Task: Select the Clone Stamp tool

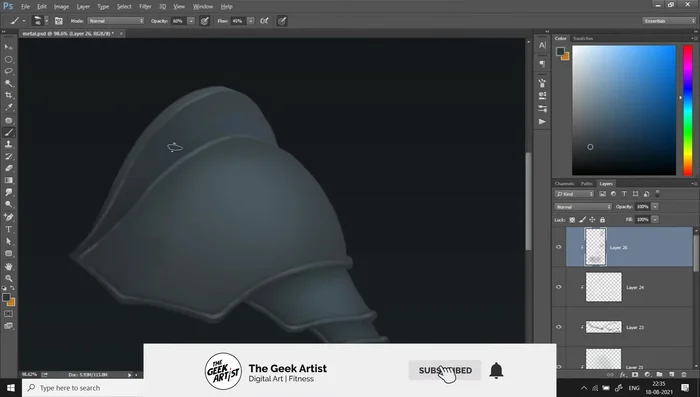Action: tap(8, 144)
